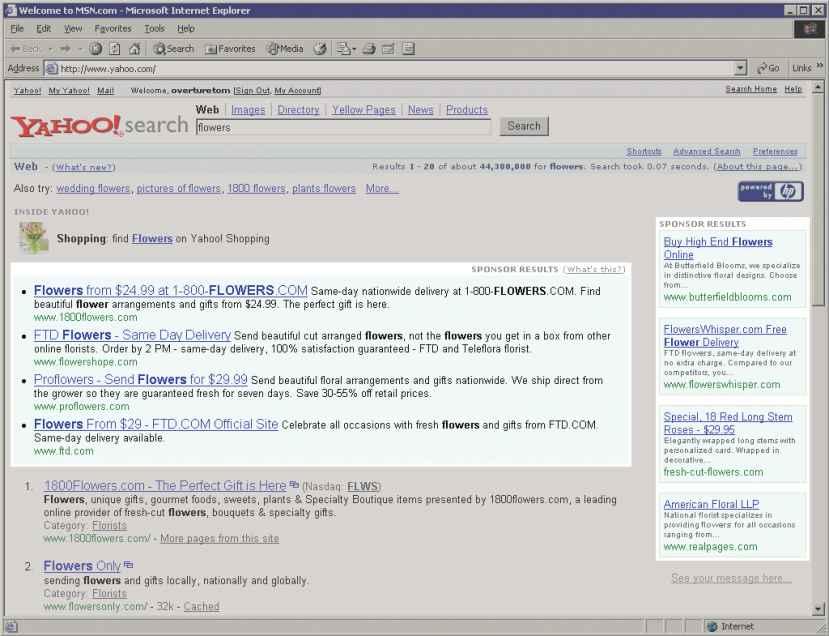
Task: Open the Favorites menu in menu bar
Action: (113, 29)
